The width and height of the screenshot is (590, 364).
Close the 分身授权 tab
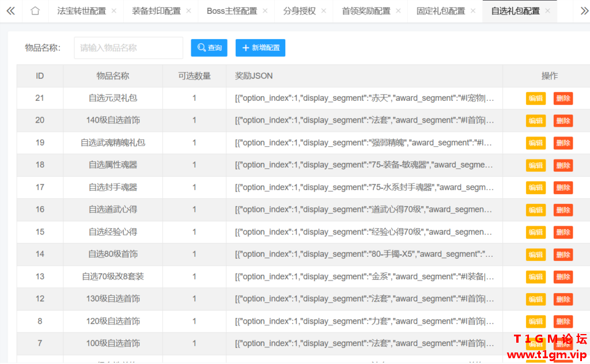click(324, 11)
